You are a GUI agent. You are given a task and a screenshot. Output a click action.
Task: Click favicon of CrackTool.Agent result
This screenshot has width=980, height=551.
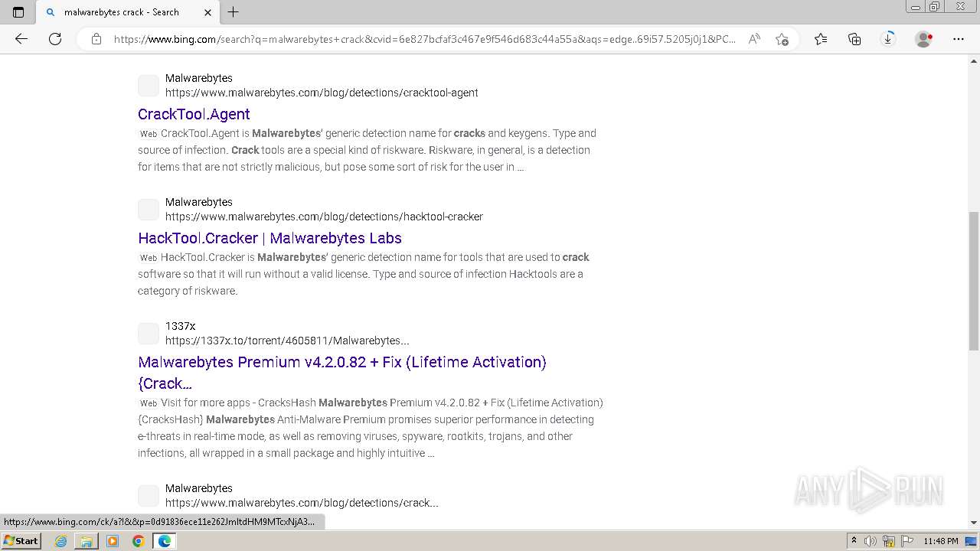click(x=149, y=86)
